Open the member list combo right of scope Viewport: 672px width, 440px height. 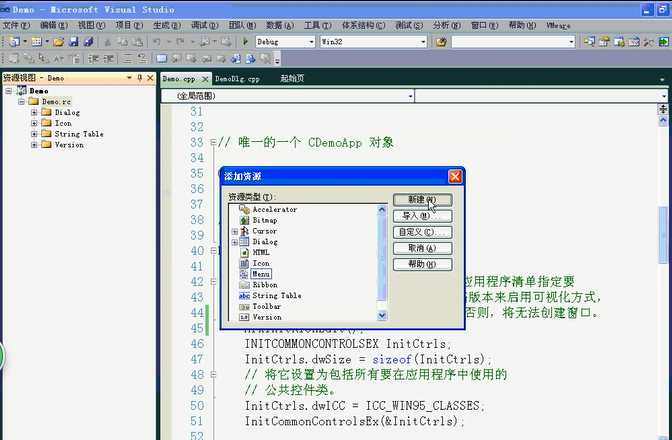point(664,96)
